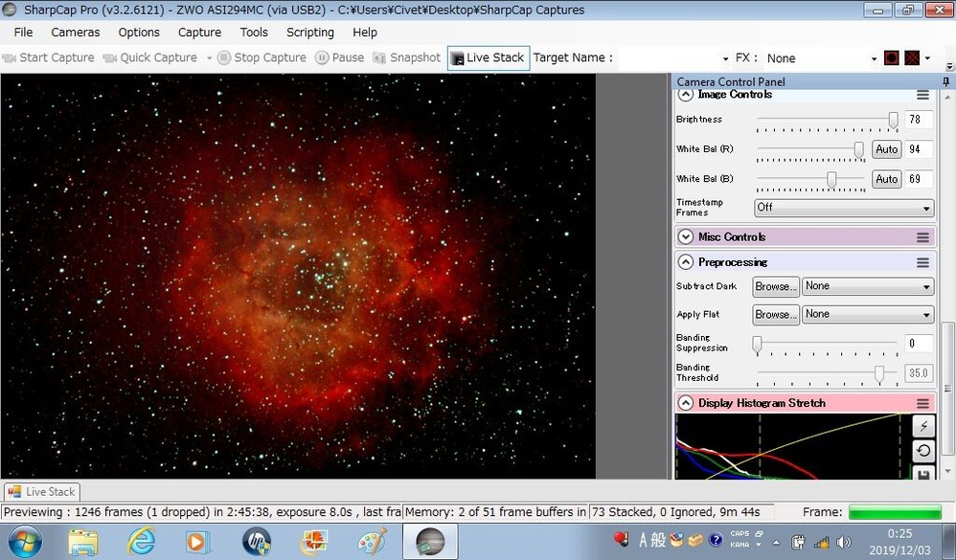956x560 pixels.
Task: Select the Live Stack bottom tab
Action: tap(41, 492)
